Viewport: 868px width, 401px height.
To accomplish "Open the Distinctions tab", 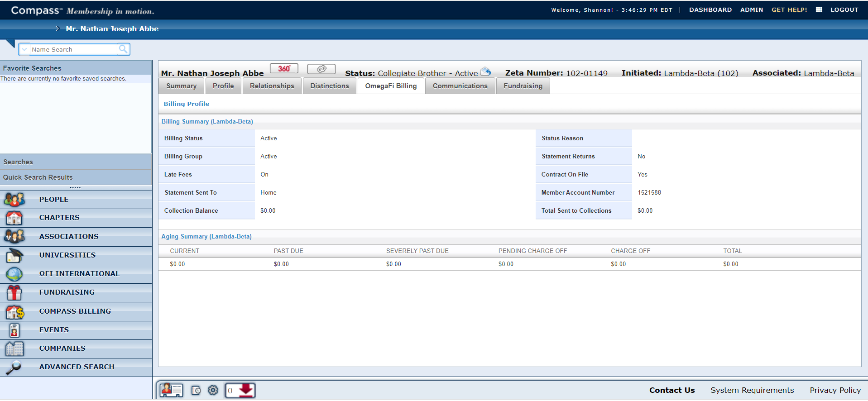I will [x=330, y=86].
